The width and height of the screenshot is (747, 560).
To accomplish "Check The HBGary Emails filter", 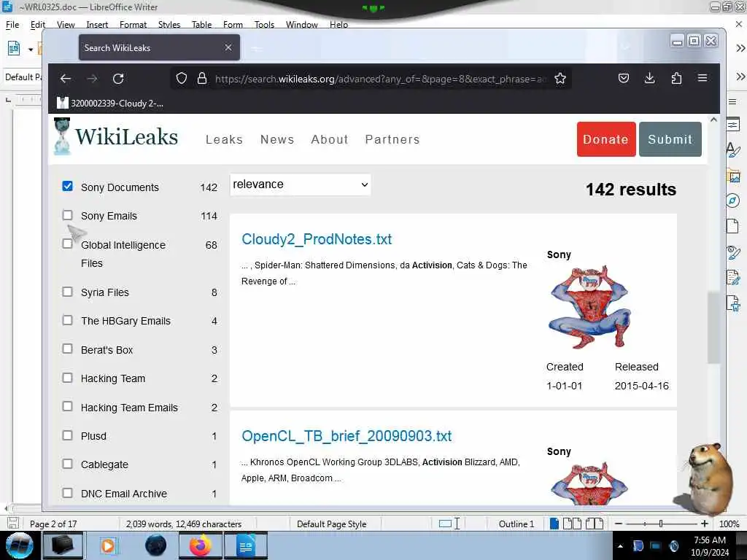I will pyautogui.click(x=68, y=320).
